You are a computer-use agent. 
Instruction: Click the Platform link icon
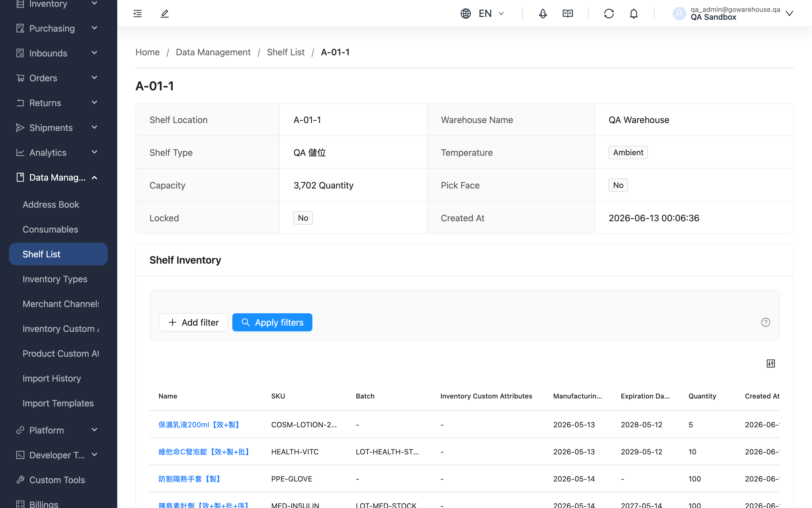20,430
